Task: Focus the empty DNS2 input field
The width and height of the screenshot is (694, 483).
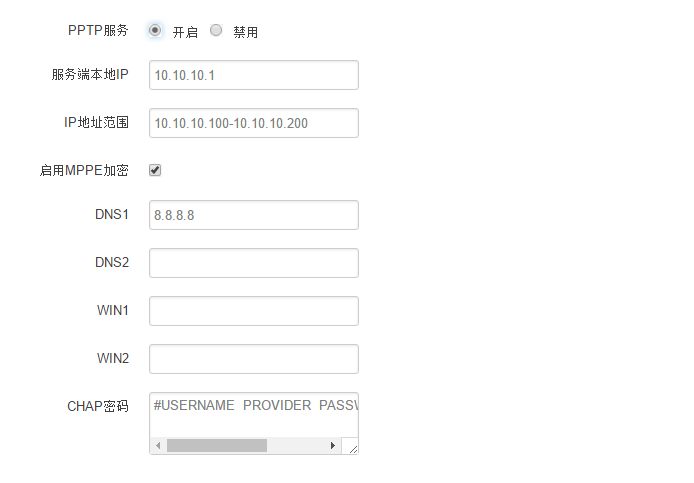Action: click(253, 263)
